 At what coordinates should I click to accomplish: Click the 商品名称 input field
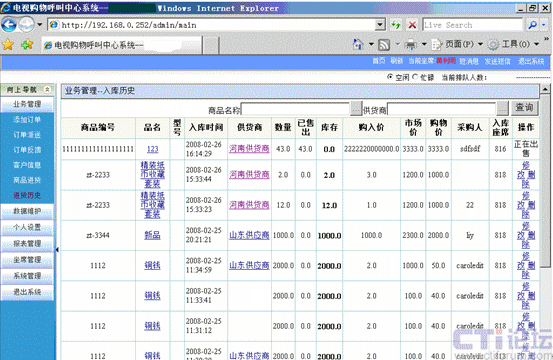[295, 110]
